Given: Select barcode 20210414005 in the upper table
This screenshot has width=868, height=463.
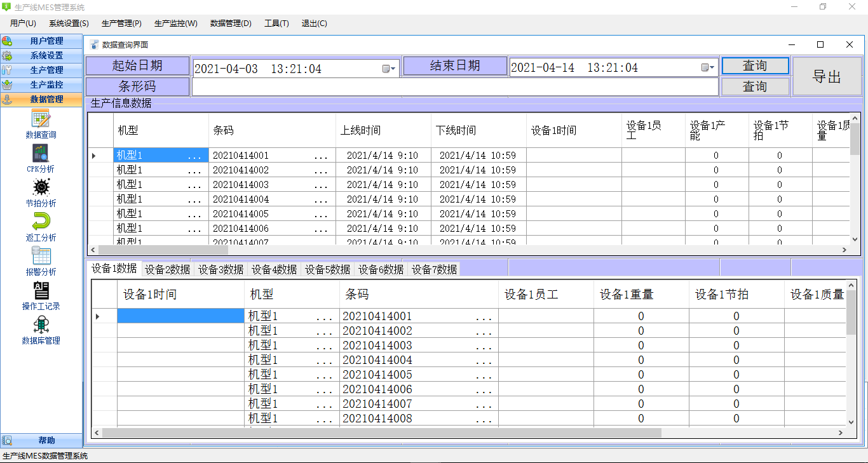Looking at the screenshot, I should (272, 214).
